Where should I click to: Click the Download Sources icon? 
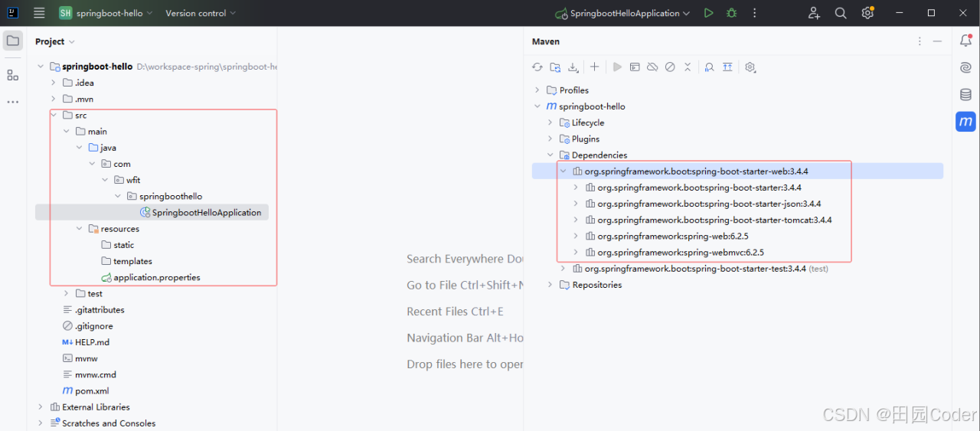pyautogui.click(x=573, y=67)
